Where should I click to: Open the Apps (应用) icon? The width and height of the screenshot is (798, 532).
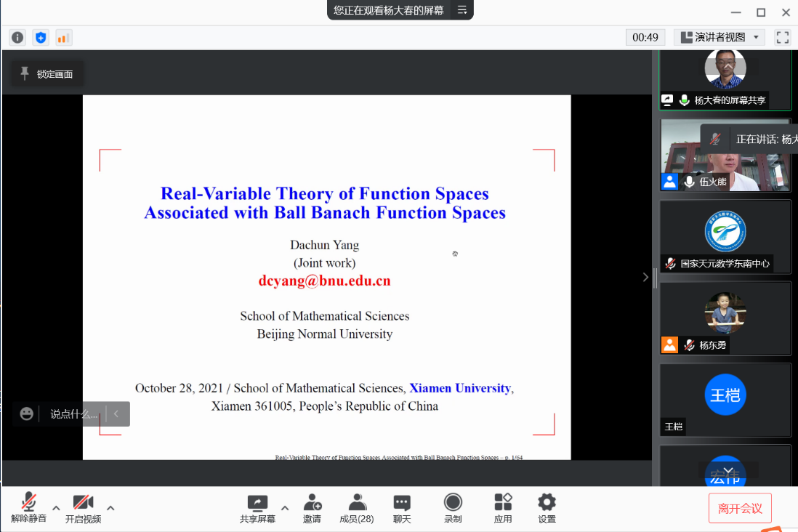pos(503,508)
